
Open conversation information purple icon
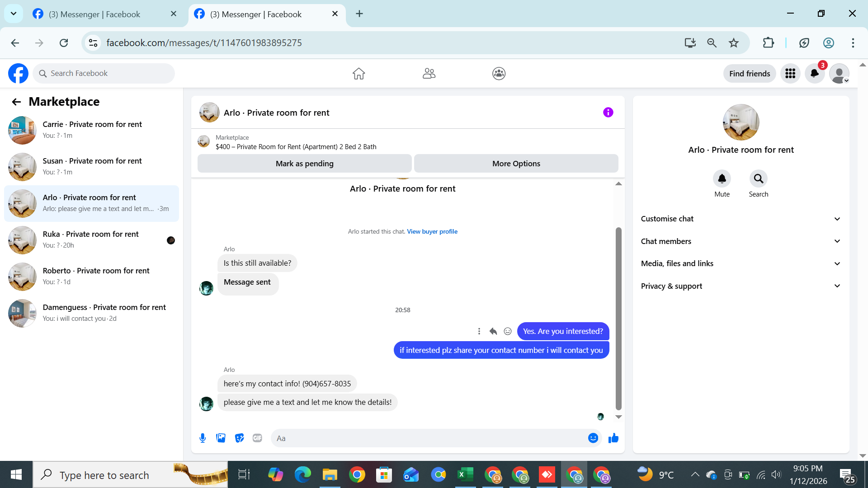pos(608,113)
